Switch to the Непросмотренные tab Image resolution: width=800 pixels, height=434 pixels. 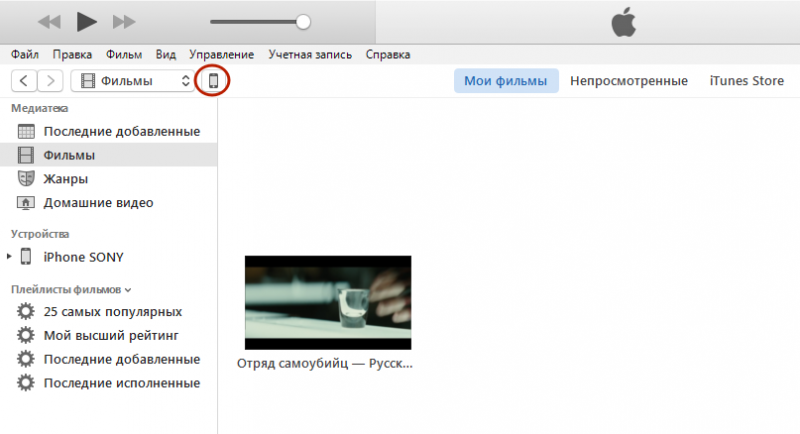[629, 81]
